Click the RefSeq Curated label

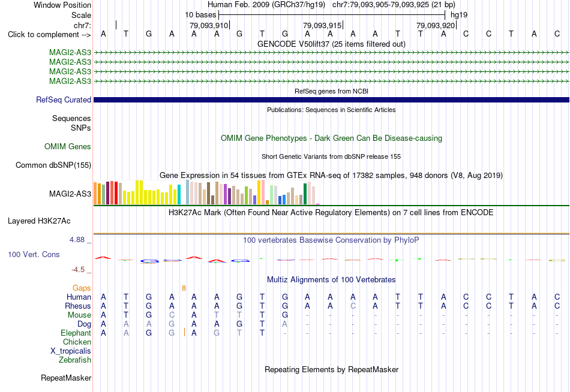click(63, 99)
